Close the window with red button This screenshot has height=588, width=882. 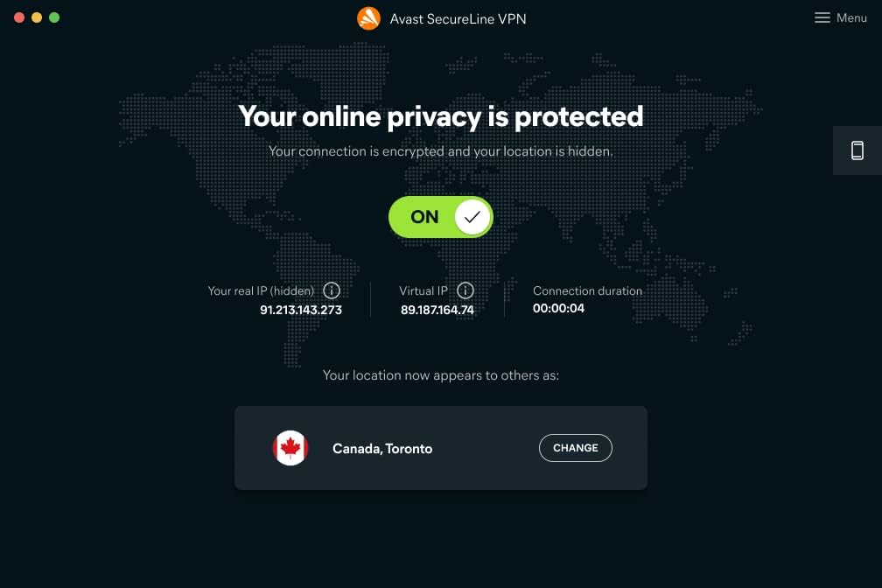(19, 17)
